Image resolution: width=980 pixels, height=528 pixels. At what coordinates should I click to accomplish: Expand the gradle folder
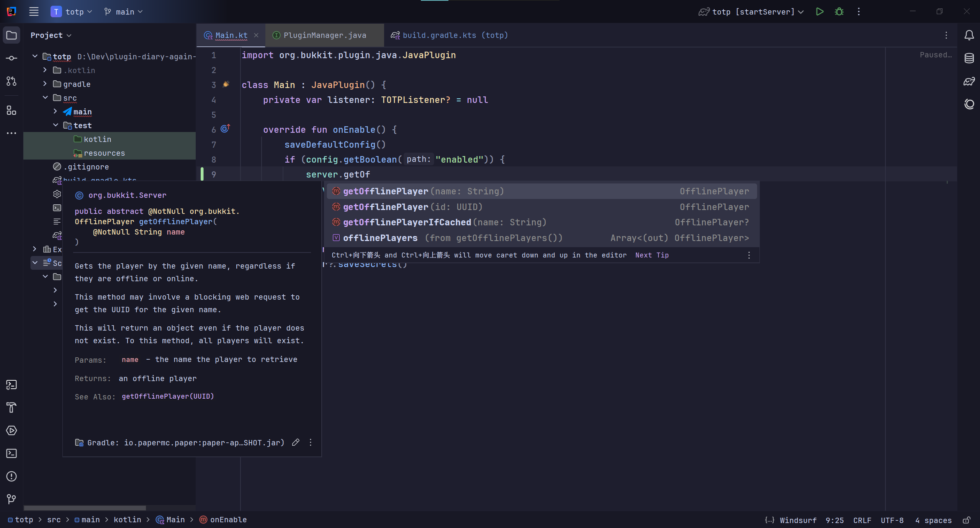pos(45,84)
